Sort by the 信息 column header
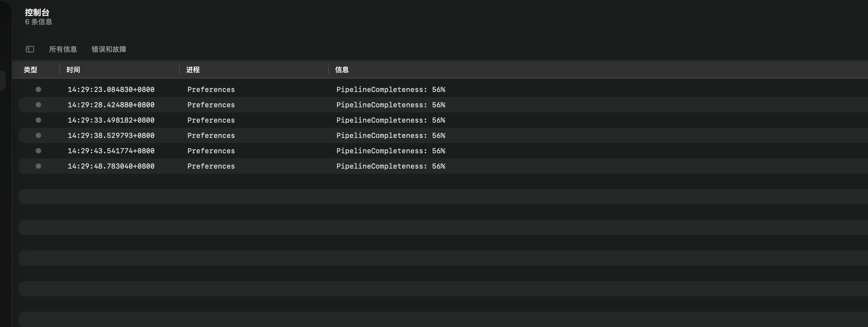Image resolution: width=868 pixels, height=327 pixels. click(x=342, y=70)
